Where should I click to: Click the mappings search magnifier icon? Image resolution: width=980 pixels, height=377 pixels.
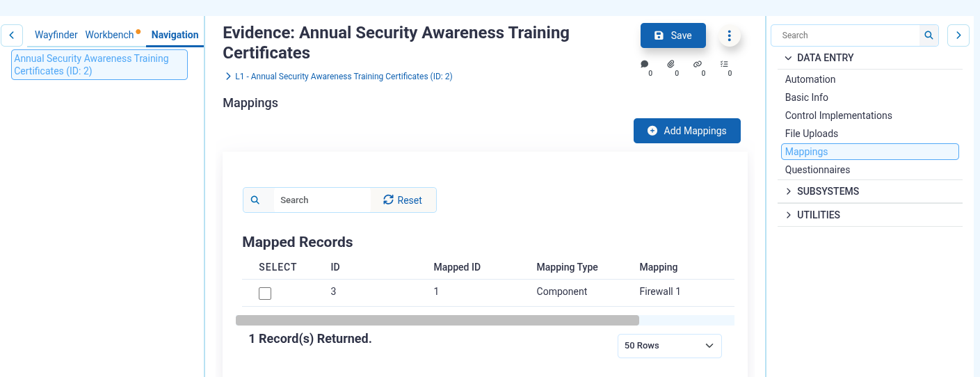pyautogui.click(x=255, y=200)
